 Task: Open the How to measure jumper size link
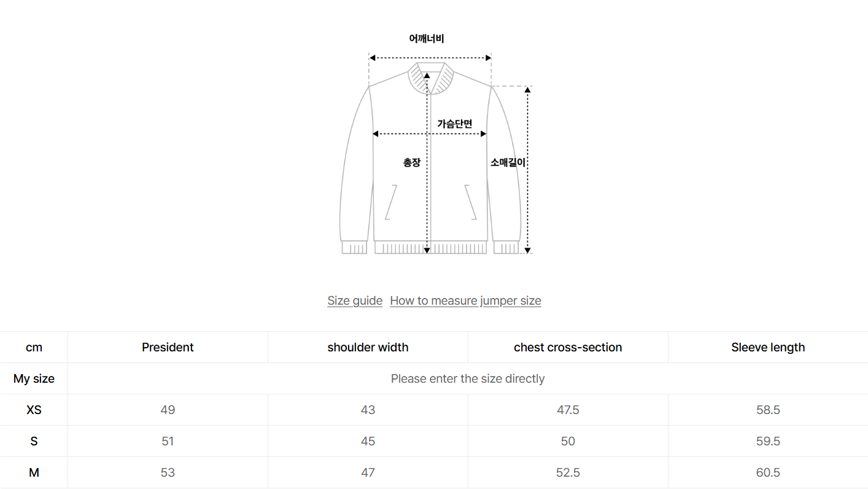465,300
